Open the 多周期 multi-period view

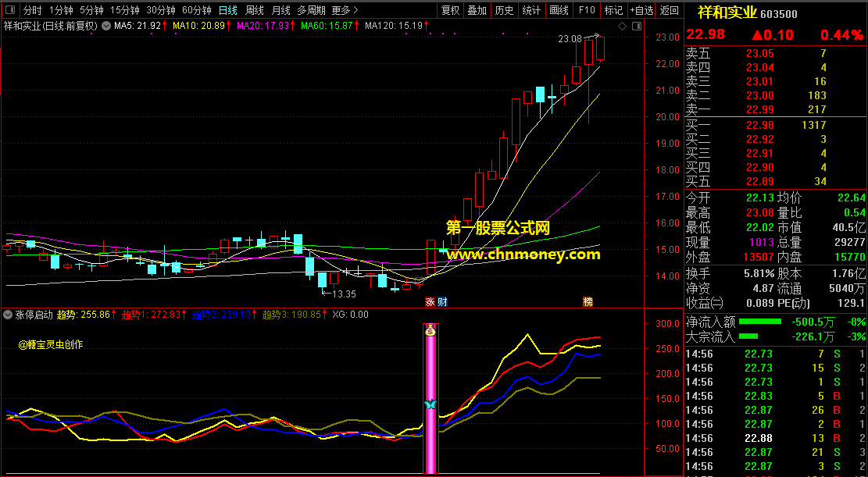click(311, 10)
